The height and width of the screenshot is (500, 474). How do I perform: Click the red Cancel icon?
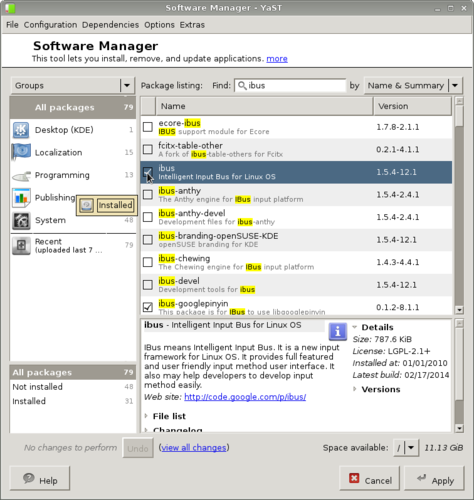[x=354, y=478]
